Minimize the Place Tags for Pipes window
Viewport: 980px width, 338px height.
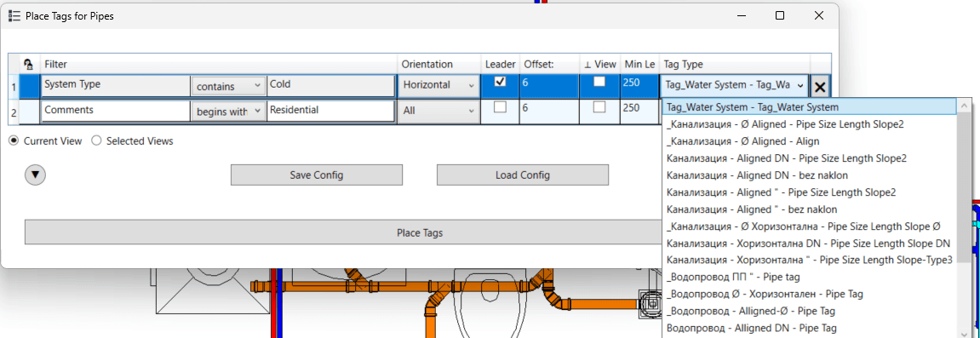pos(741,15)
